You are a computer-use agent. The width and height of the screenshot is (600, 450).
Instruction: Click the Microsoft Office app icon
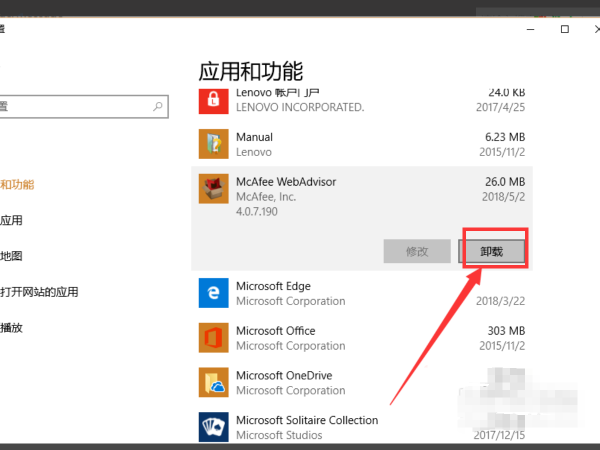[x=214, y=338]
